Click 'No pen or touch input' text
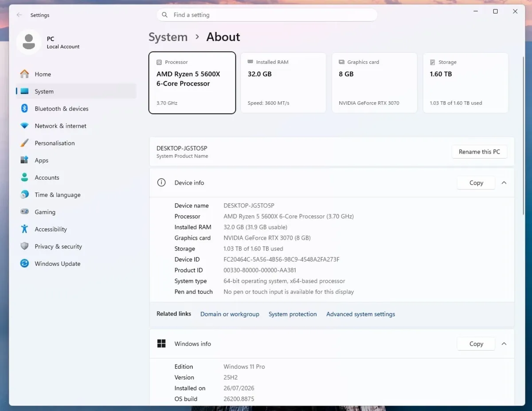This screenshot has width=532, height=411. [289, 292]
